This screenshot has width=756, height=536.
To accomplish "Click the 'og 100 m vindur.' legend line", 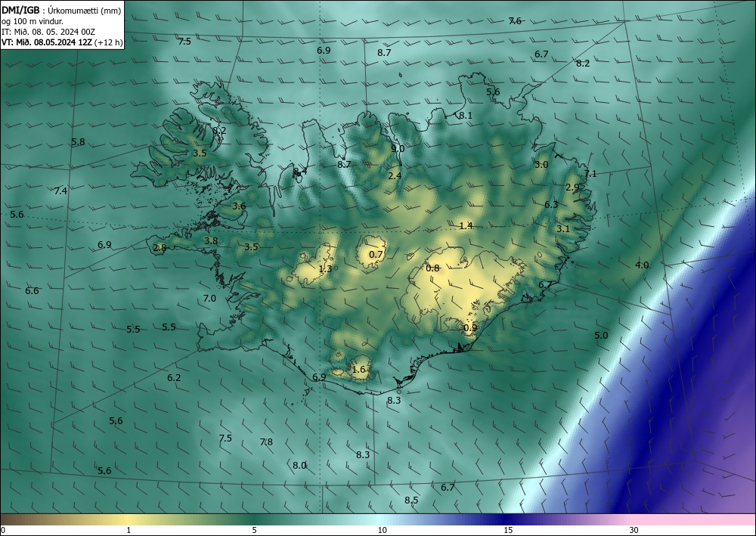I will [33, 21].
